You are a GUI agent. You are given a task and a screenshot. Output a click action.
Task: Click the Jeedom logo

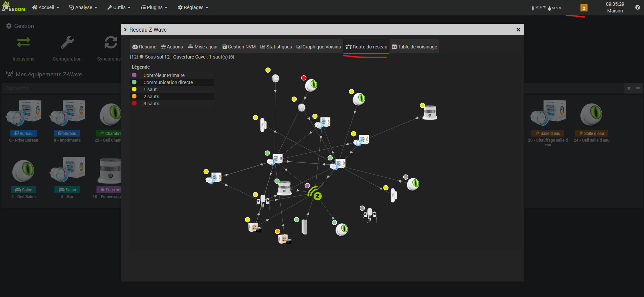pyautogui.click(x=13, y=7)
